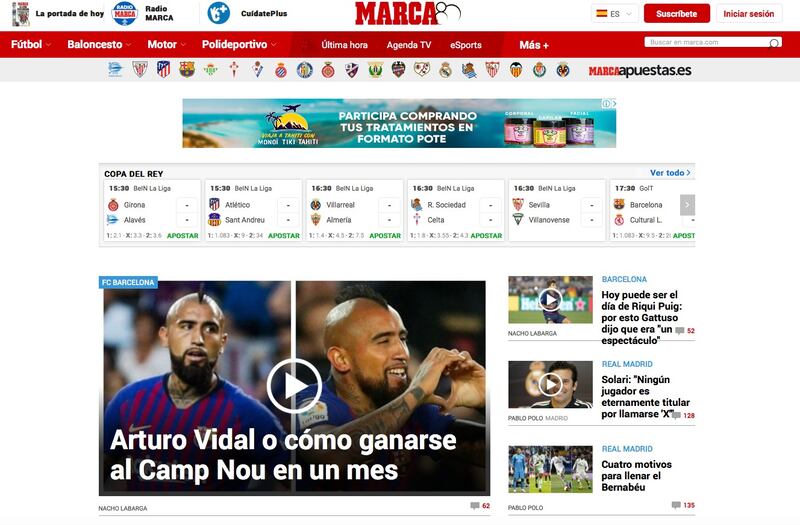Play the Arturo Vidal main video
800x525 pixels.
pos(294,386)
